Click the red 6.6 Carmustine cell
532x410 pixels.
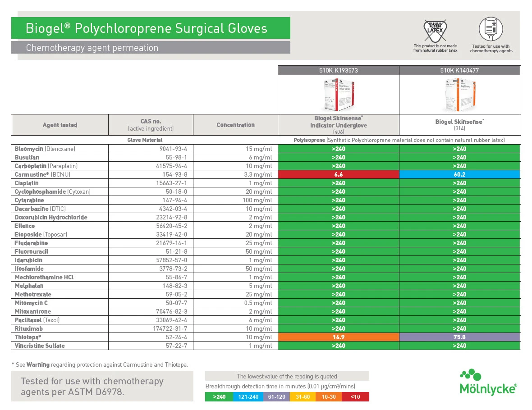pyautogui.click(x=339, y=174)
